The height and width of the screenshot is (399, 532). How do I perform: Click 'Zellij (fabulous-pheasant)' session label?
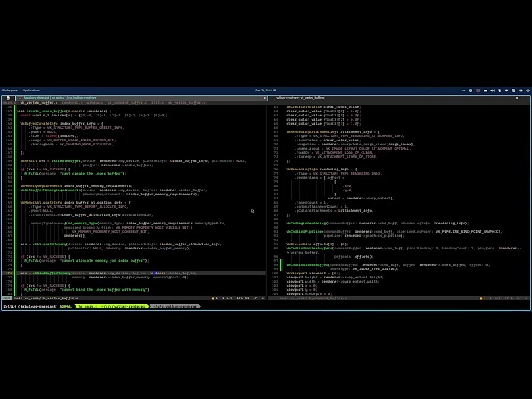click(31, 307)
